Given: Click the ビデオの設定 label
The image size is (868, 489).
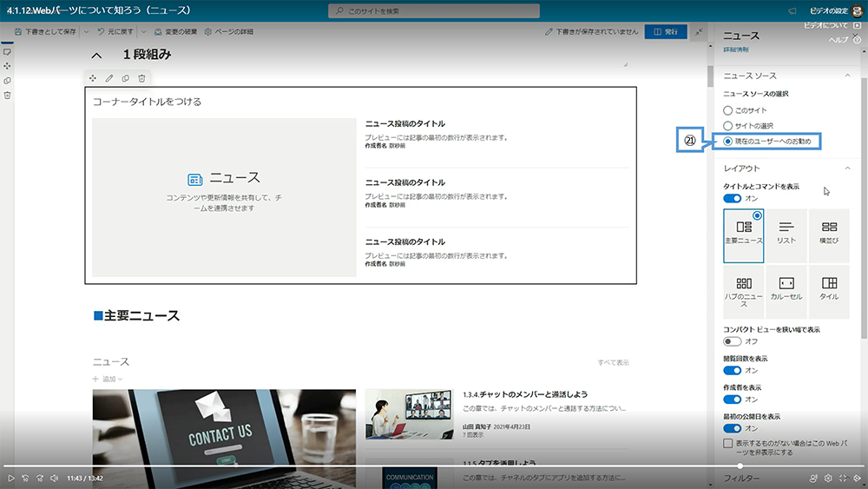Looking at the screenshot, I should [x=829, y=11].
